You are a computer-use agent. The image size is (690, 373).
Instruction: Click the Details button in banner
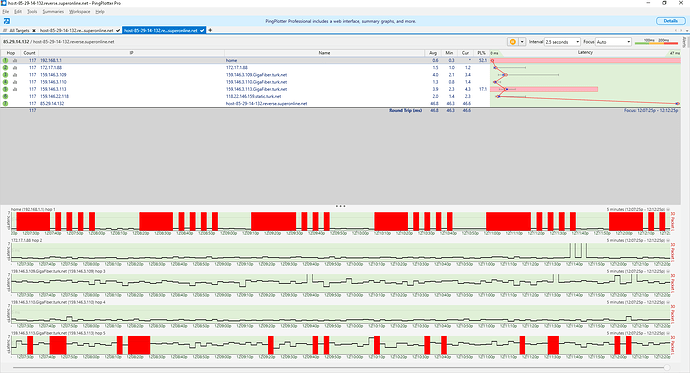(670, 21)
